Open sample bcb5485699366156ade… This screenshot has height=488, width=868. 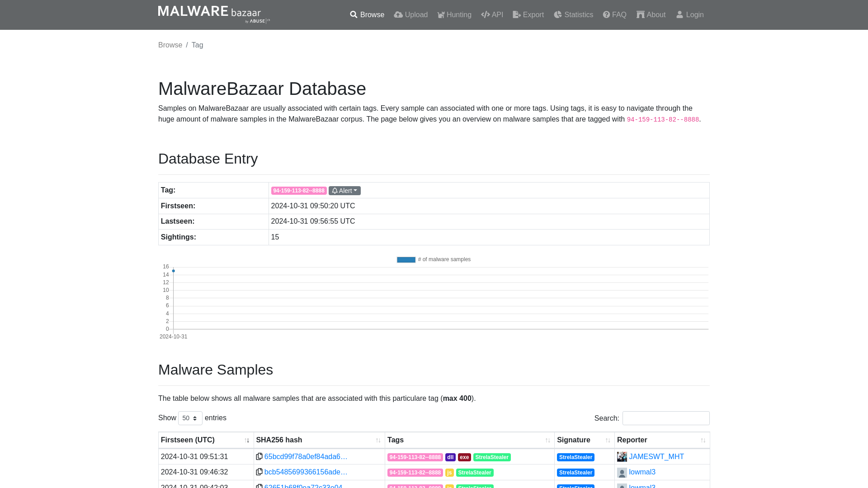[306, 472]
